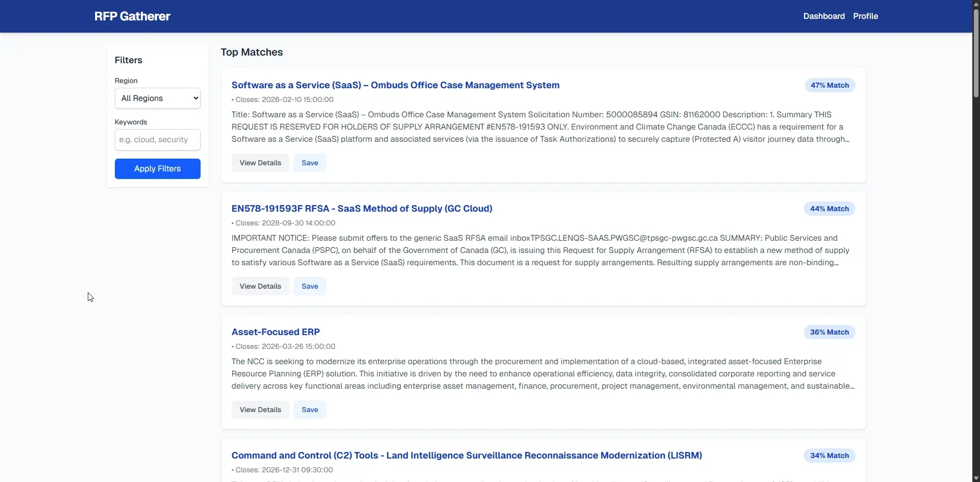Go to the Profile nav item

tap(865, 16)
